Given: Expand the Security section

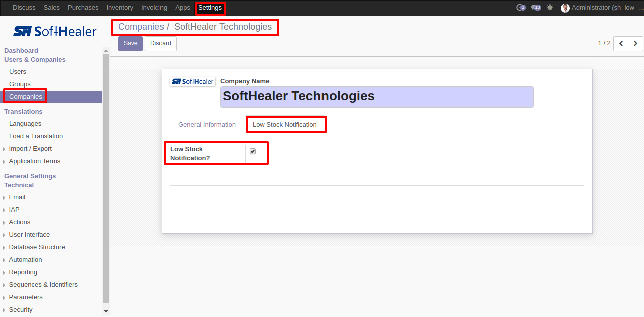Looking at the screenshot, I should pyautogui.click(x=21, y=310).
